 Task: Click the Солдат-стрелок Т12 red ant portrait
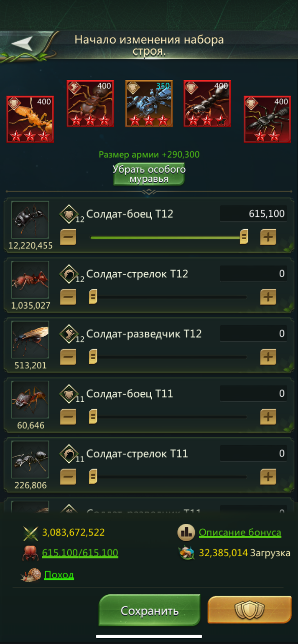[30, 280]
